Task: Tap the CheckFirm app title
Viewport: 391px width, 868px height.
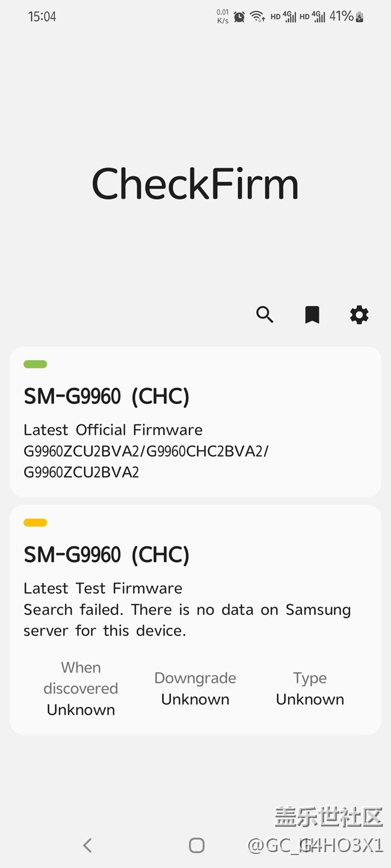Action: (x=195, y=184)
